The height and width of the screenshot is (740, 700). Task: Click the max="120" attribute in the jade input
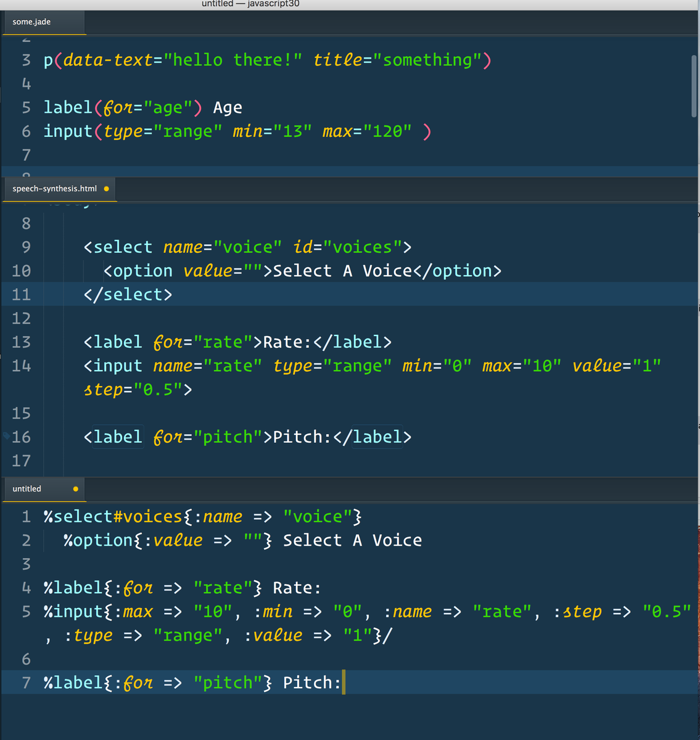click(366, 131)
